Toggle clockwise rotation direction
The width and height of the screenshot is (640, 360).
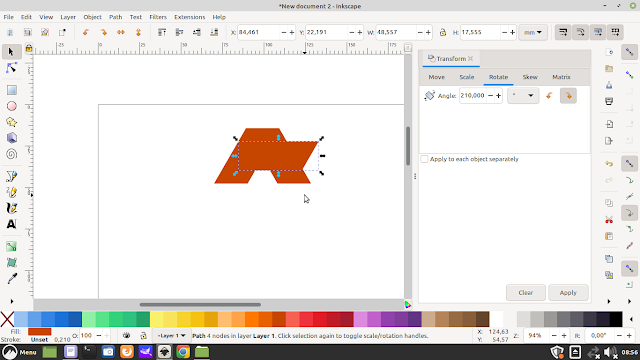[568, 96]
